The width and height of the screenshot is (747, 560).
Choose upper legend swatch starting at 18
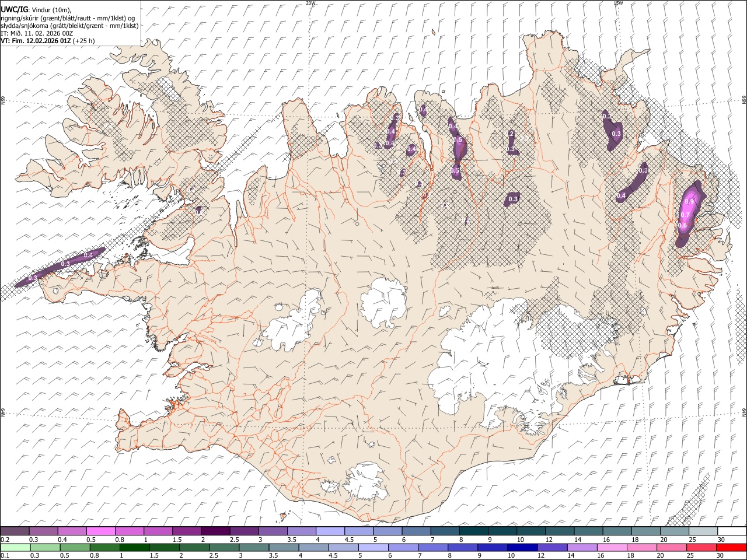pos(646,531)
